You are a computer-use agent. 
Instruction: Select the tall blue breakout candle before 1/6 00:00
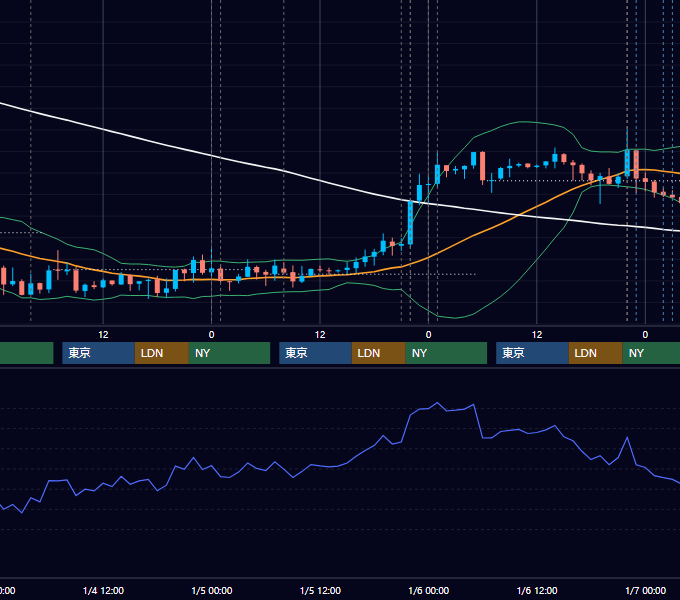(410, 223)
